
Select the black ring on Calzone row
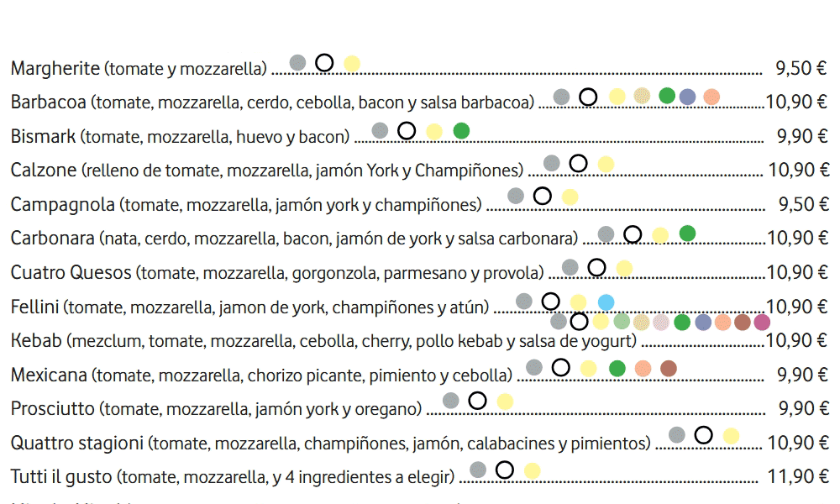578,163
